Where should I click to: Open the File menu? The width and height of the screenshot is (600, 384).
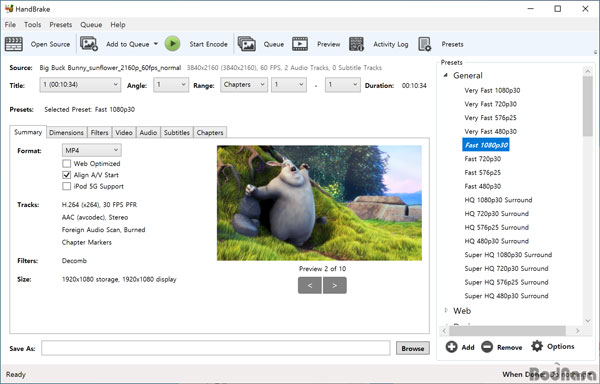point(10,24)
